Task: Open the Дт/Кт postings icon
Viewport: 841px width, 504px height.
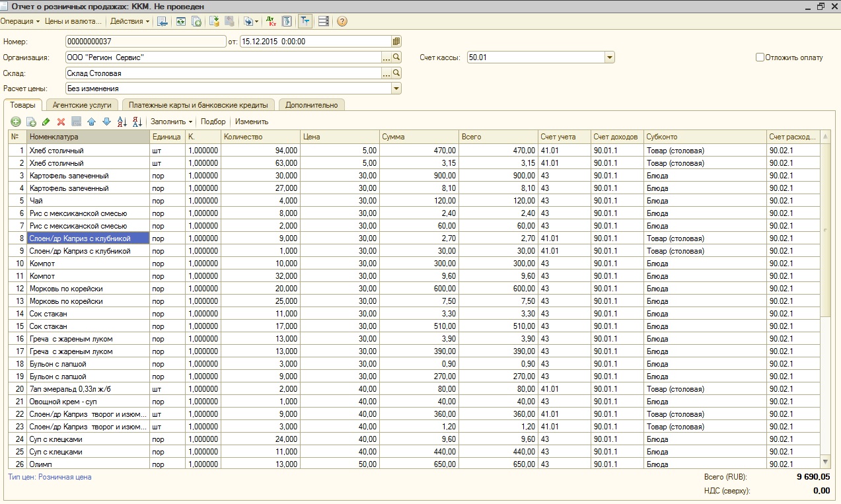Action: pyautogui.click(x=272, y=21)
